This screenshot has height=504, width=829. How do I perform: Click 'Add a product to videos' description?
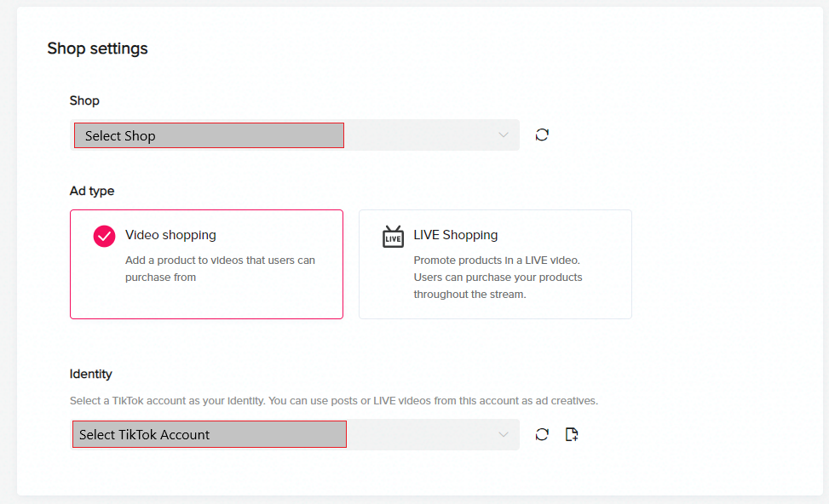220,268
